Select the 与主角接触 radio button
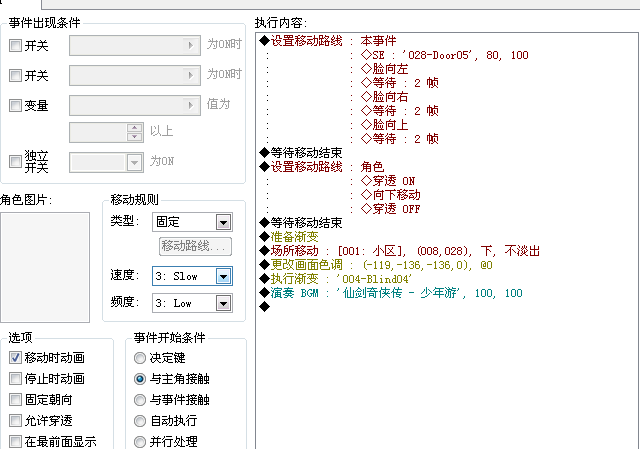Screen dimensions: 640x449 pyautogui.click(x=140, y=379)
